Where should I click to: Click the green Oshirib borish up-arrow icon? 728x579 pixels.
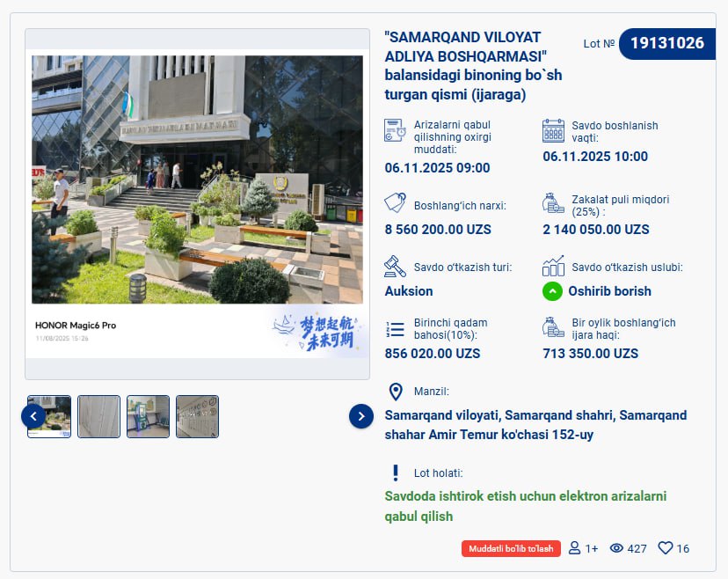[552, 291]
